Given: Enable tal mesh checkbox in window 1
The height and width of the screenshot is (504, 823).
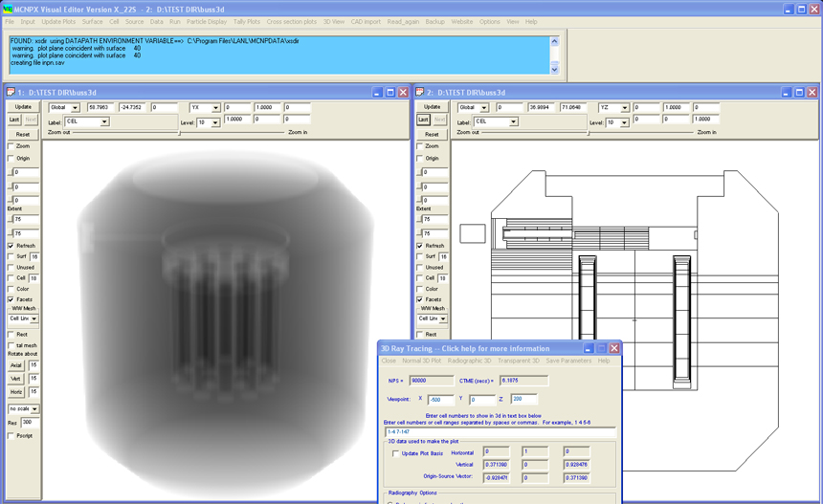Looking at the screenshot, I should click(11, 345).
